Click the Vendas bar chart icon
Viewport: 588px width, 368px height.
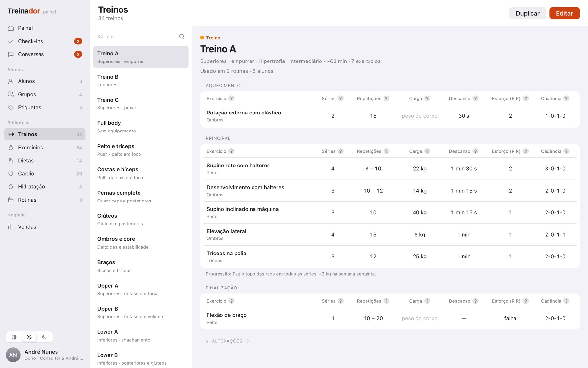click(11, 227)
